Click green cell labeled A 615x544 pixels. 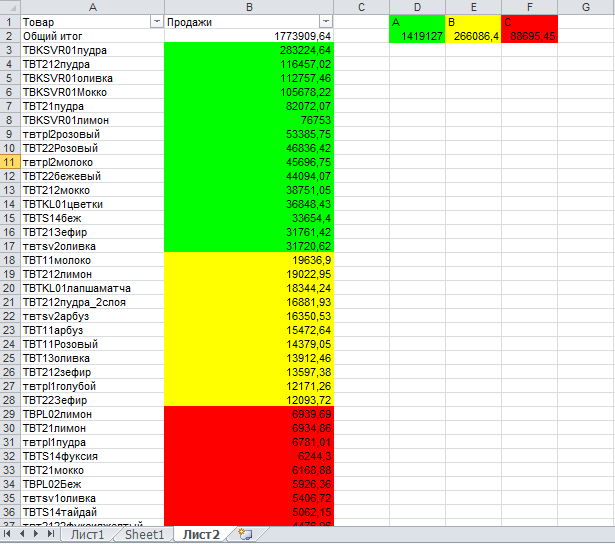[417, 22]
